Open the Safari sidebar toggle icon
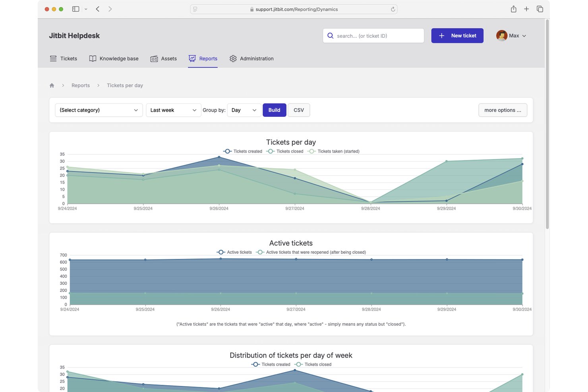Viewport: 588px width, 392px height. pyautogui.click(x=75, y=9)
